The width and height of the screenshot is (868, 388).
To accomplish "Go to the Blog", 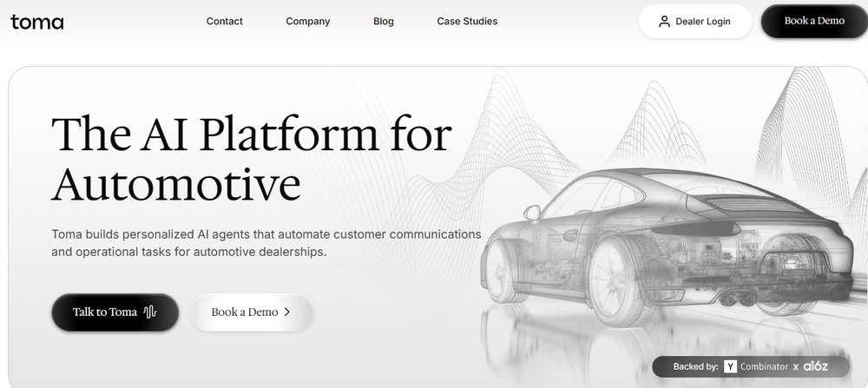I will pos(383,21).
